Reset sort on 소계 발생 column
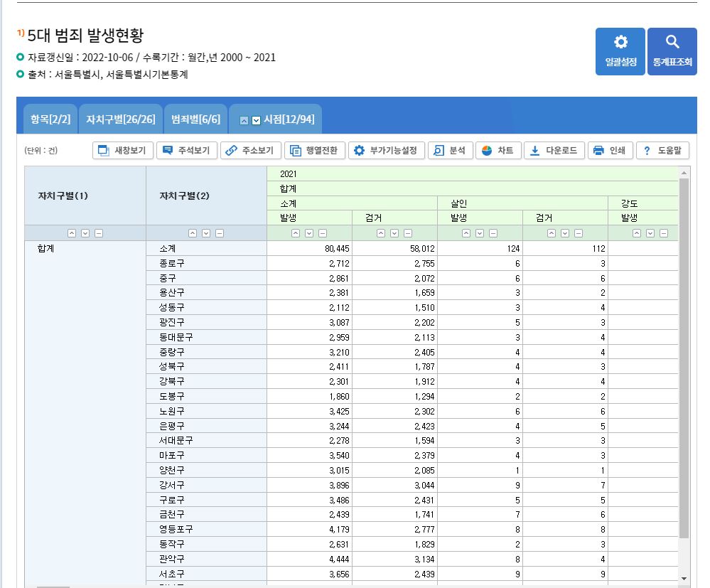Image resolution: width=710 pixels, height=588 pixels. point(323,233)
